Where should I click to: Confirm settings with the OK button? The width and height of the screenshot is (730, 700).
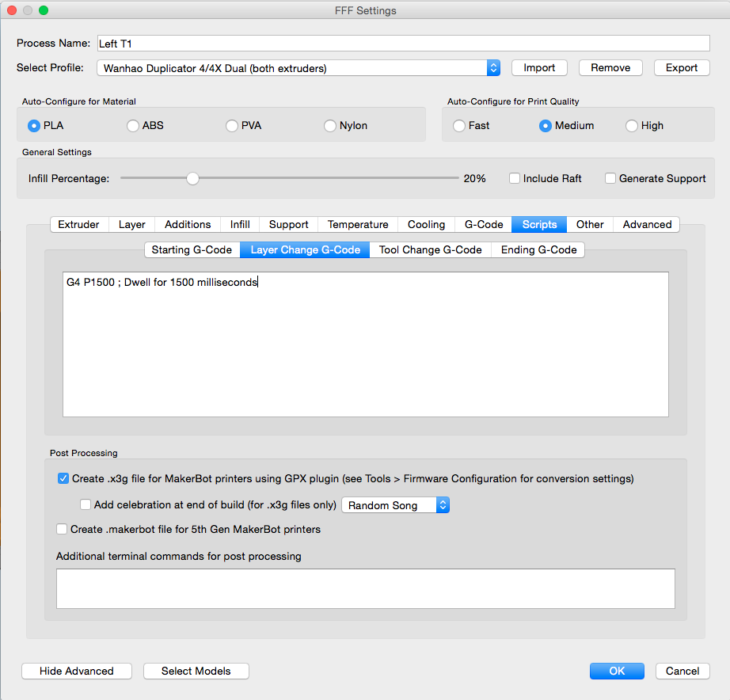[617, 671]
